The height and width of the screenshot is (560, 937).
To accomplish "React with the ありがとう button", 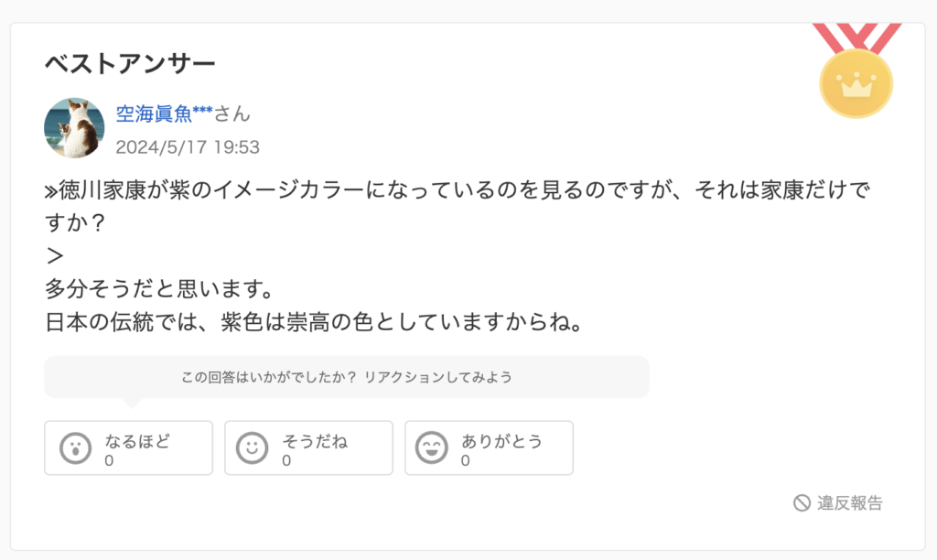I will pos(489,448).
